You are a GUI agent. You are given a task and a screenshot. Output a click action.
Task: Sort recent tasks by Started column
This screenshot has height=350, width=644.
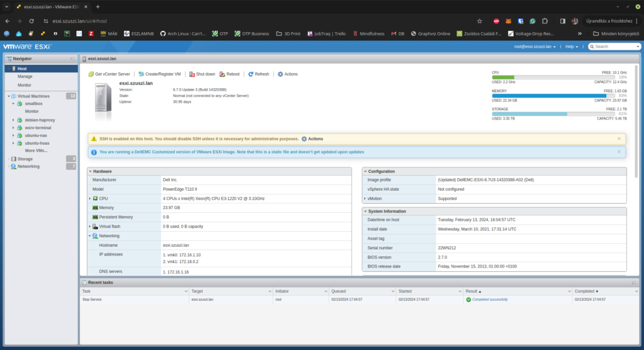(x=430, y=291)
